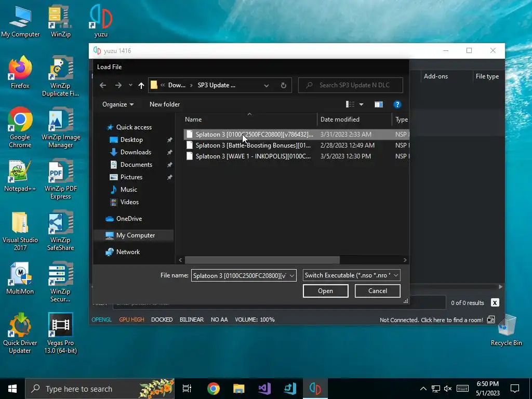Toggle the DOCKED mode setting
532x399 pixels.
pyautogui.click(x=162, y=320)
